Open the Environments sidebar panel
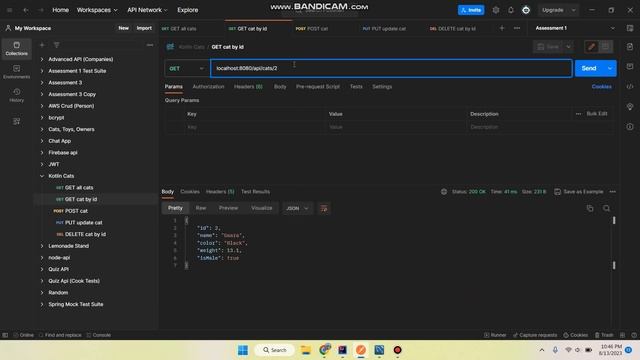The width and height of the screenshot is (640, 360). tap(16, 71)
